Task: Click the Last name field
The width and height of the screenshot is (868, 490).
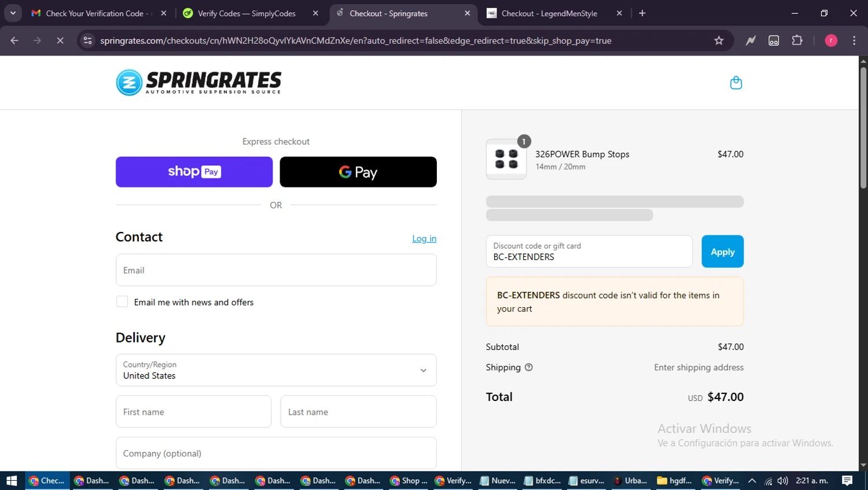Action: (359, 412)
